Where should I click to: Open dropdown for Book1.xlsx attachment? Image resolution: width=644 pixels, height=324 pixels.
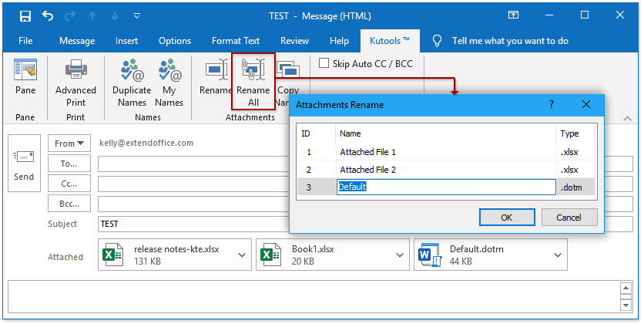(400, 255)
